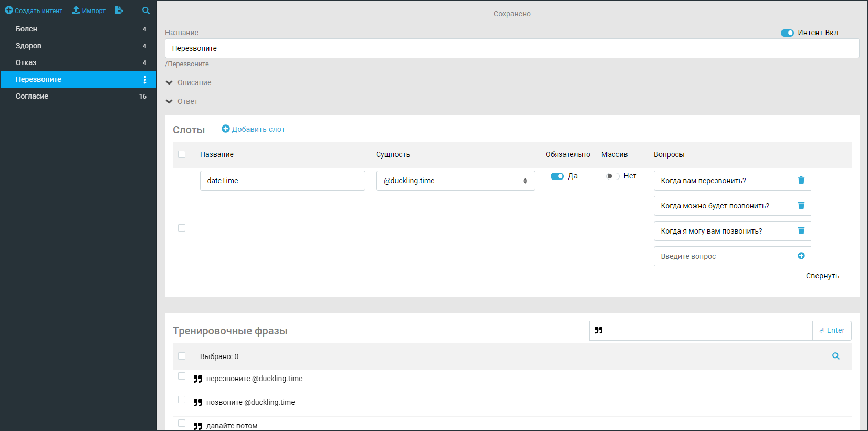Tick the Выбрано select-all phrases checkbox

(182, 356)
